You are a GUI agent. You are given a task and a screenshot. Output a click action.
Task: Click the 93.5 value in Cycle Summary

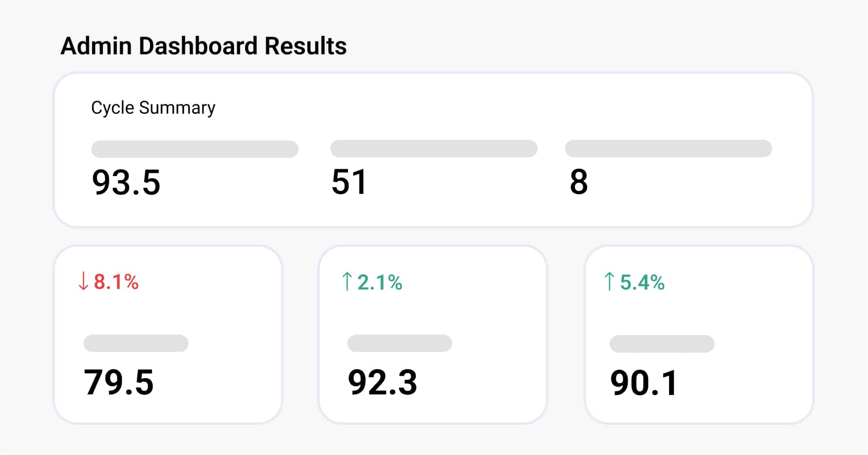click(126, 182)
